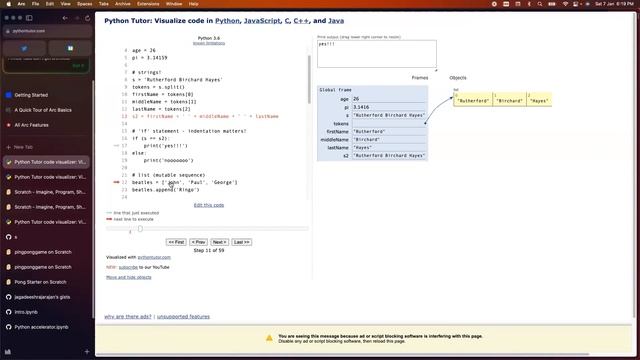Viewport: 640px width, 360px height.
Task: Click the subscribe to YouTube link
Action: click(128, 267)
